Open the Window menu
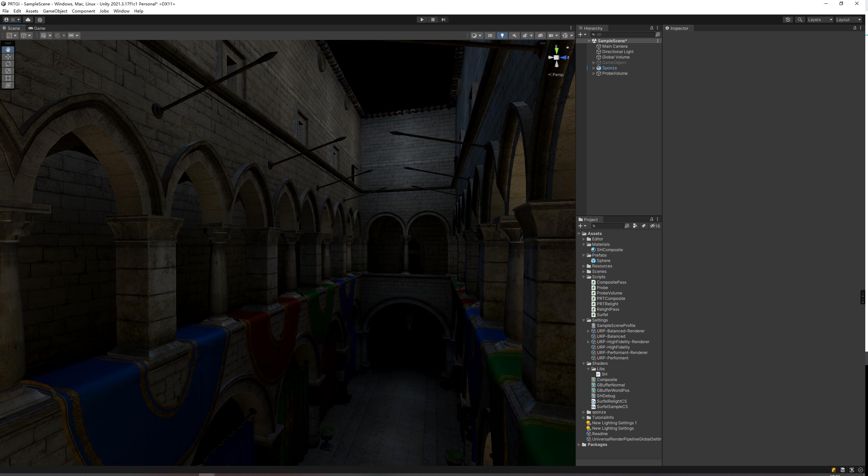Viewport: 868px width, 476px height. [121, 11]
